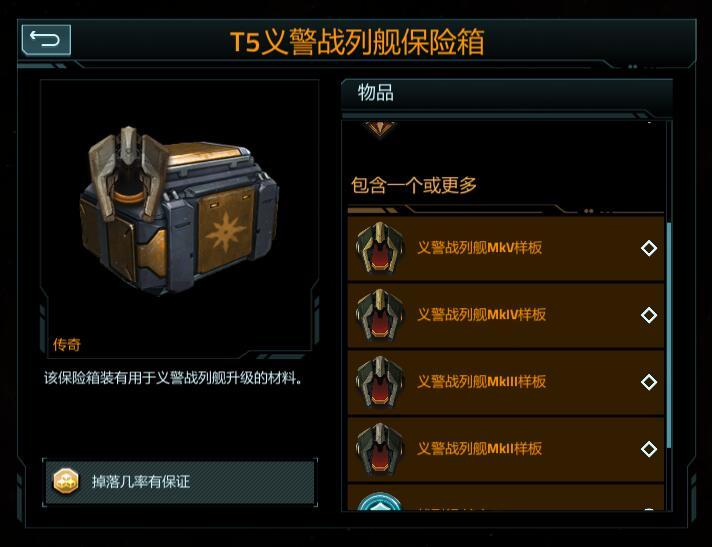The image size is (712, 547).
Task: Expand details diamond on MkII样板 row
Action: coord(649,449)
